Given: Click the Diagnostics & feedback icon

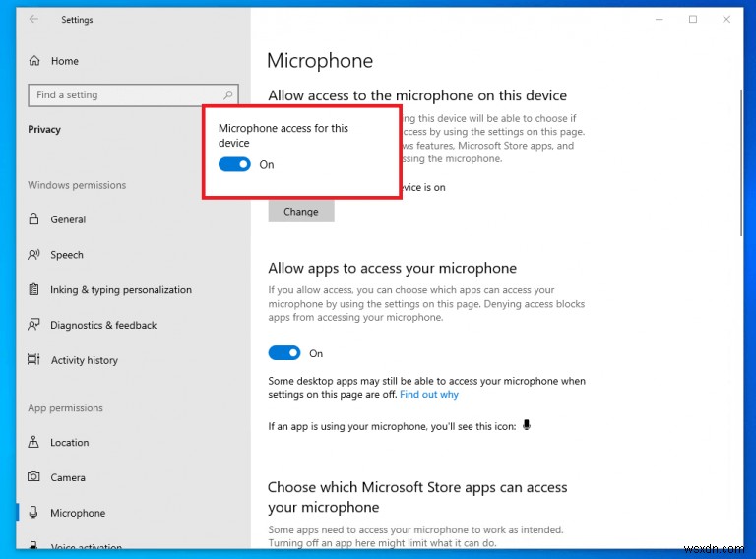Looking at the screenshot, I should 33,325.
